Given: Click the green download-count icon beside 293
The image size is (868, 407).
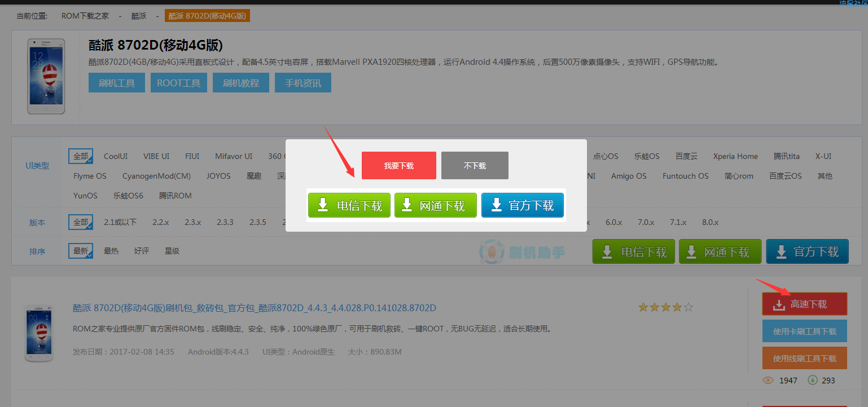Looking at the screenshot, I should click(813, 380).
